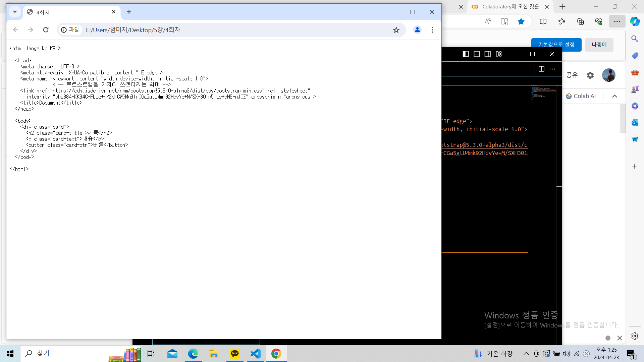Open Visual Studio Code from the taskbar
This screenshot has height=362, width=644.
coord(255,354)
